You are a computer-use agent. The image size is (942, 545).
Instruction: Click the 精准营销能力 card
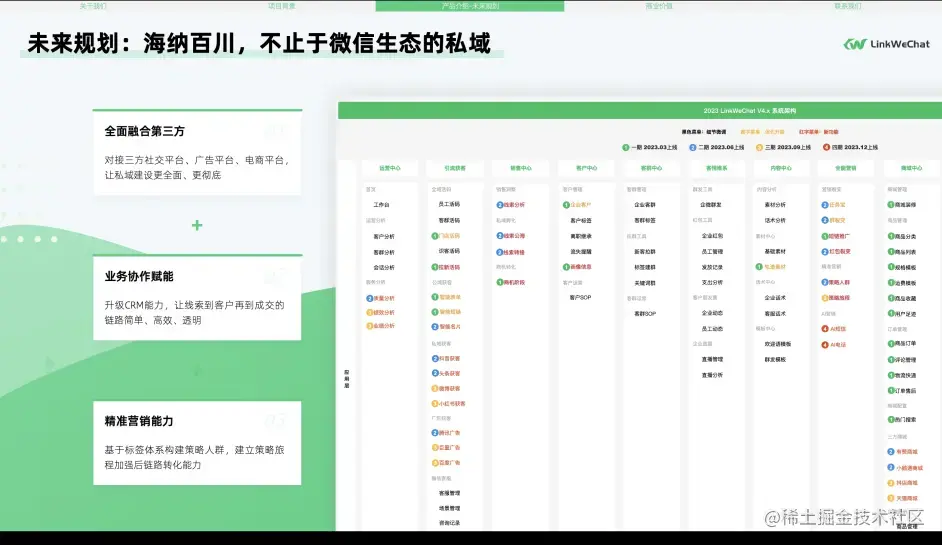(197, 443)
